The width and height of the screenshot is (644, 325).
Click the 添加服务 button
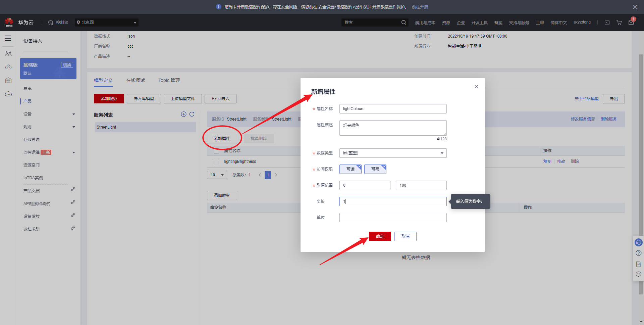click(109, 99)
